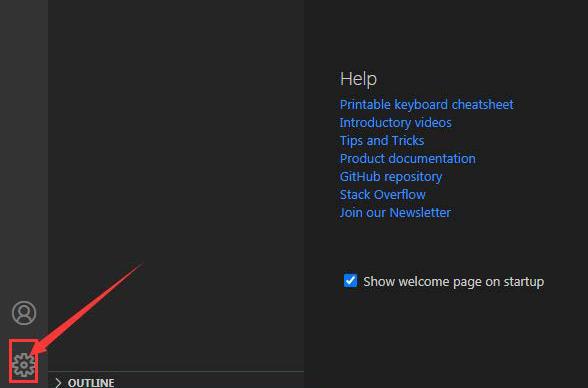Open Product documentation link
The image size is (588, 388).
408,159
